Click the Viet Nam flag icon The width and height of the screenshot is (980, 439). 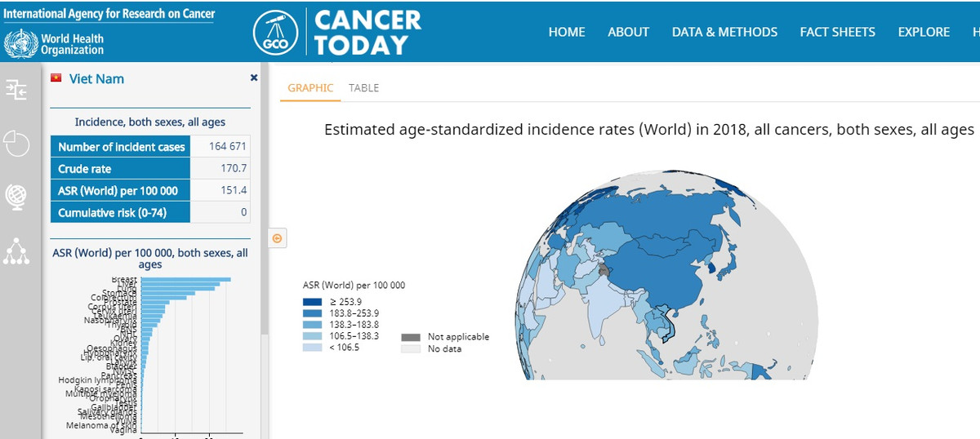coord(56,78)
